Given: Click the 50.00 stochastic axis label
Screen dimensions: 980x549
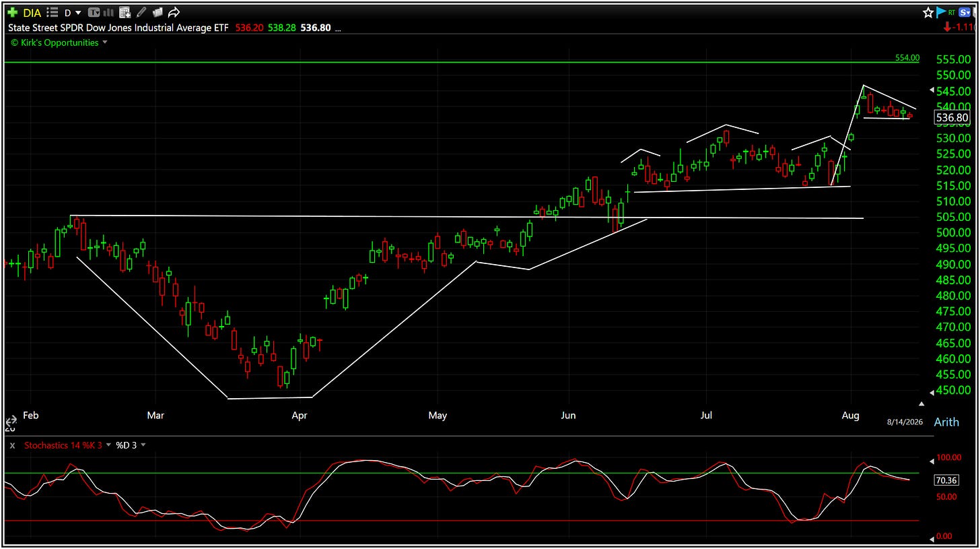Looking at the screenshot, I should [948, 496].
